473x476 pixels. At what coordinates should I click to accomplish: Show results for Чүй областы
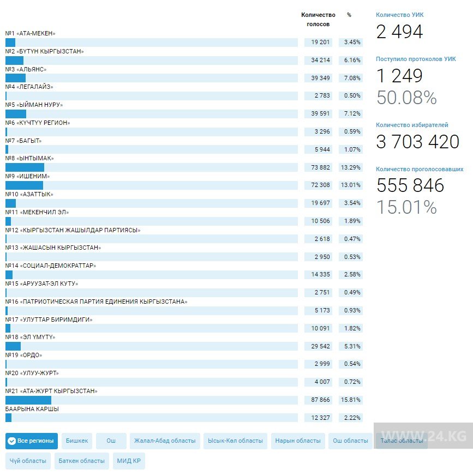click(28, 461)
